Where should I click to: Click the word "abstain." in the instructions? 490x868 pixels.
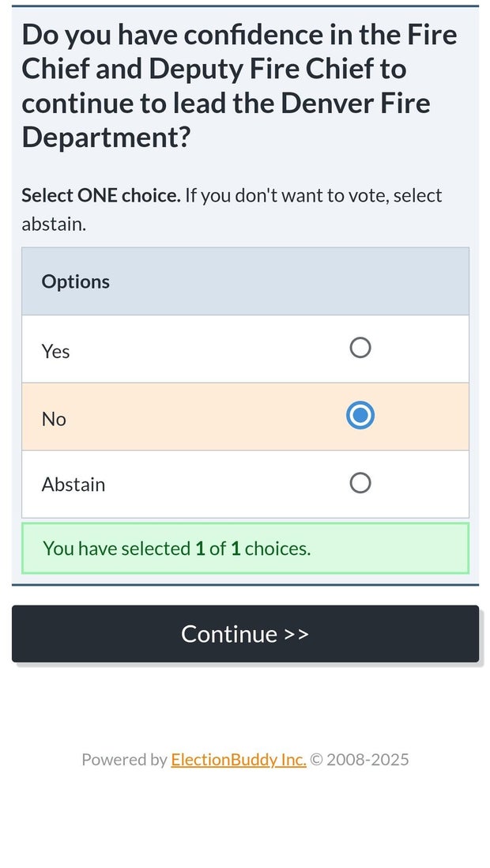(54, 224)
